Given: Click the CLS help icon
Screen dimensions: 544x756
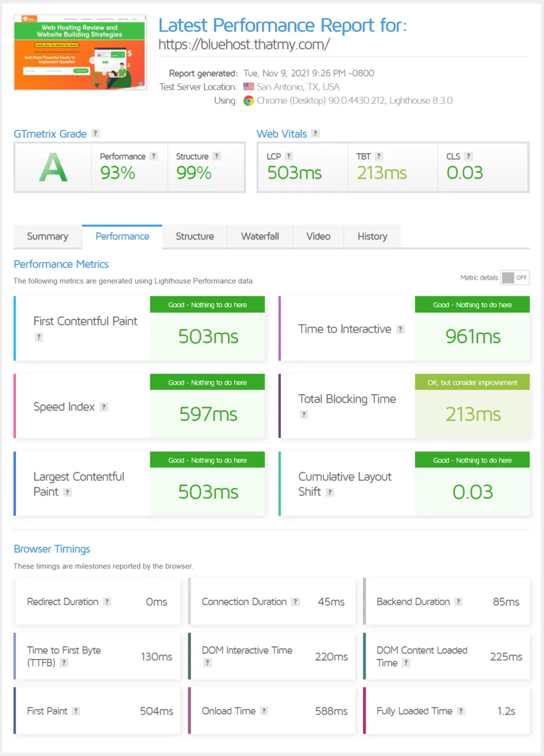Looking at the screenshot, I should click(468, 156).
